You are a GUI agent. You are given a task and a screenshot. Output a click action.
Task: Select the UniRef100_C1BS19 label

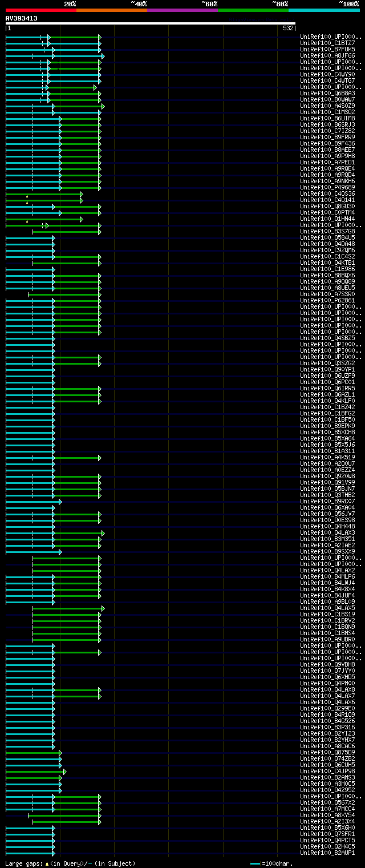pos(328,614)
